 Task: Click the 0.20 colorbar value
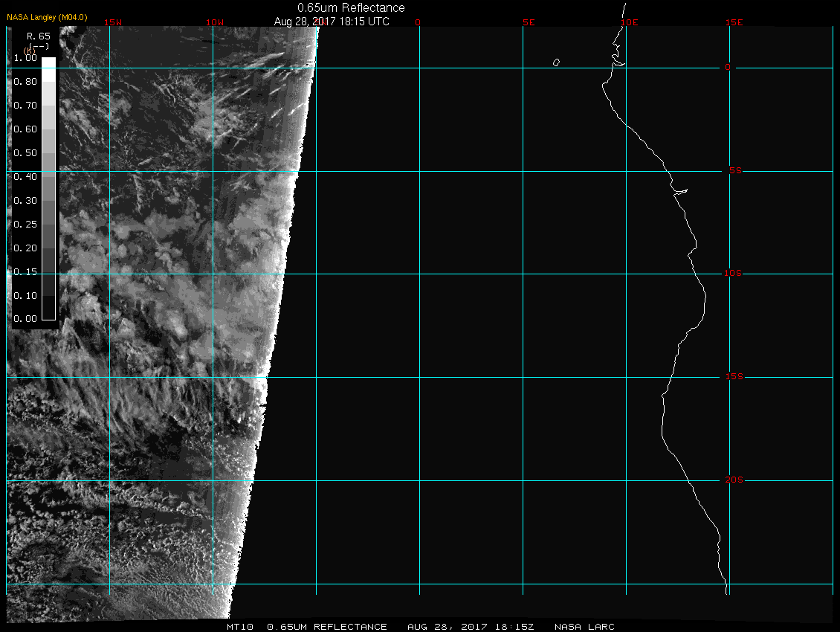[x=25, y=248]
